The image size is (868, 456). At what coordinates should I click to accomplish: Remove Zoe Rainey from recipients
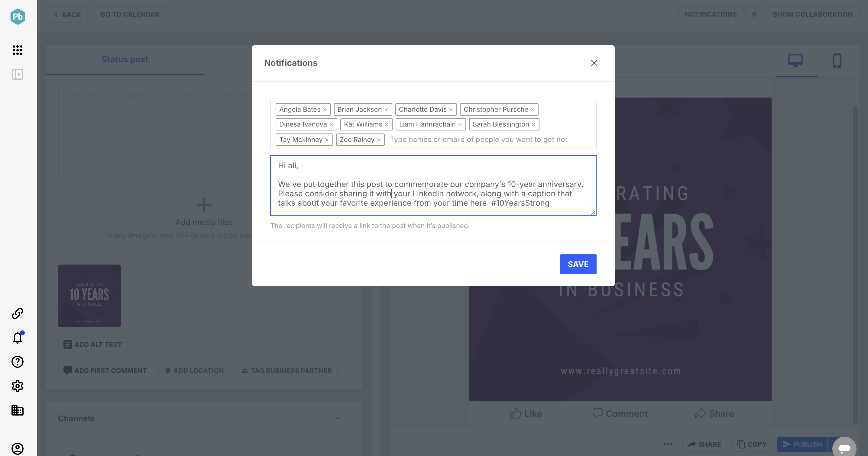point(379,140)
